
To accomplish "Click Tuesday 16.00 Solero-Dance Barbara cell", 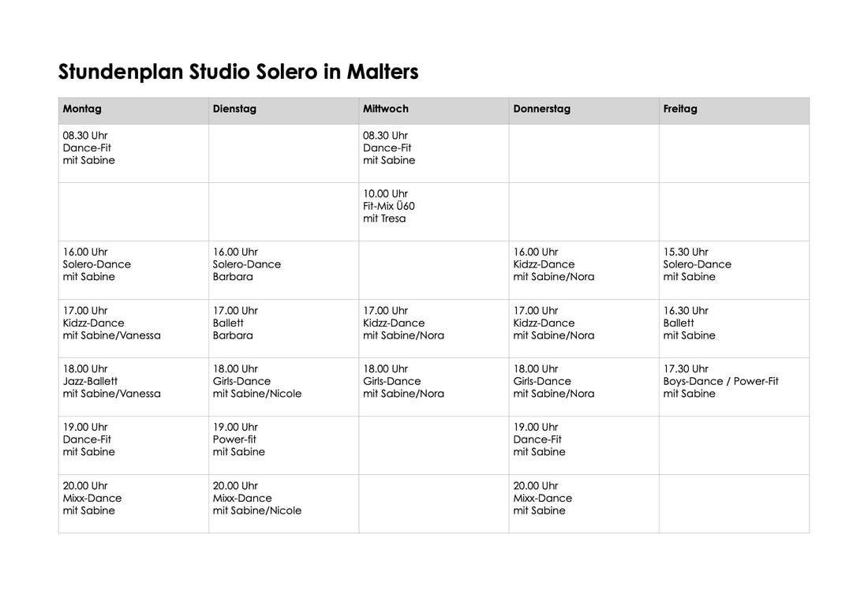I will coord(283,270).
